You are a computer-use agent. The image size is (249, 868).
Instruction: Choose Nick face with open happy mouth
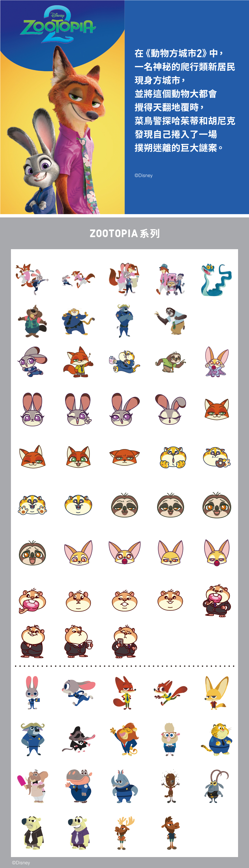[x=78, y=457]
